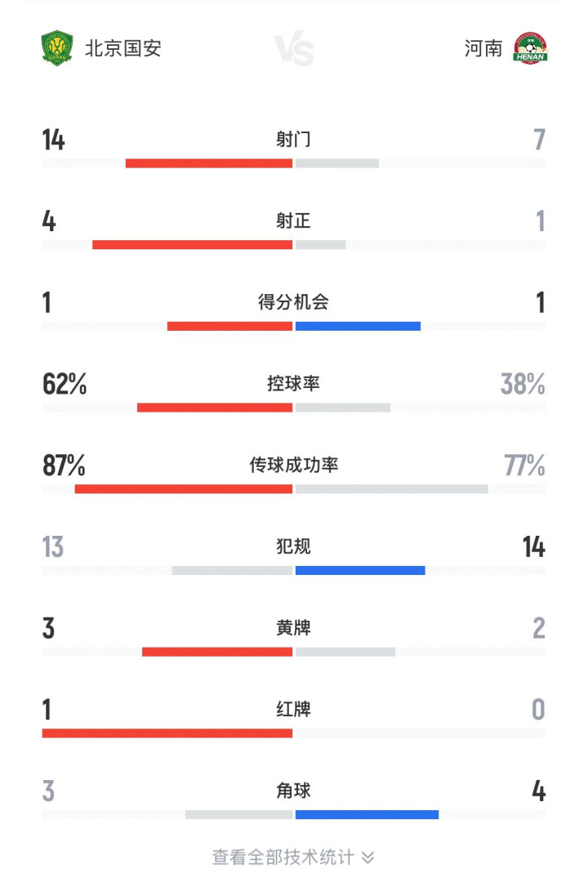
Task: Click the 控球率 stat label
Action: 294,384
